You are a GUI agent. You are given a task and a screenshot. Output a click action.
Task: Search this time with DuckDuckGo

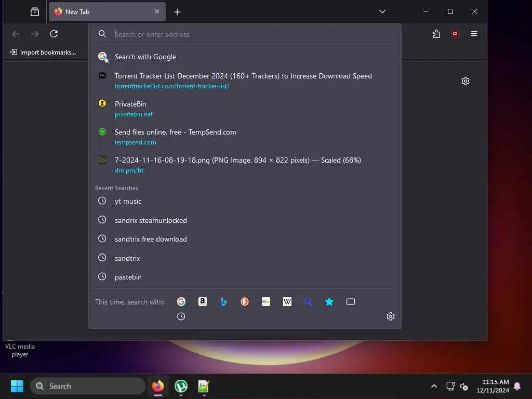tap(245, 301)
